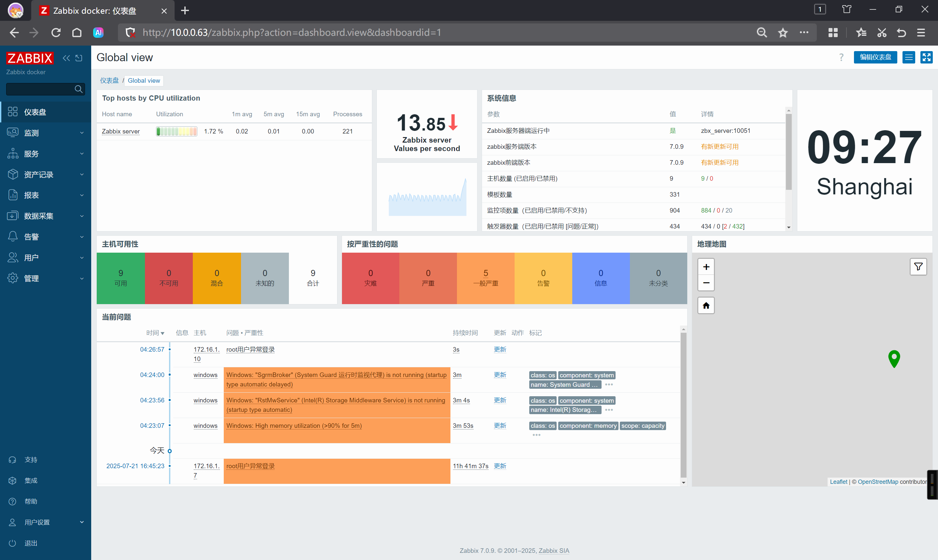The image size is (938, 560).
Task: Open host 172.16.1.10 in problems list
Action: [206, 354]
